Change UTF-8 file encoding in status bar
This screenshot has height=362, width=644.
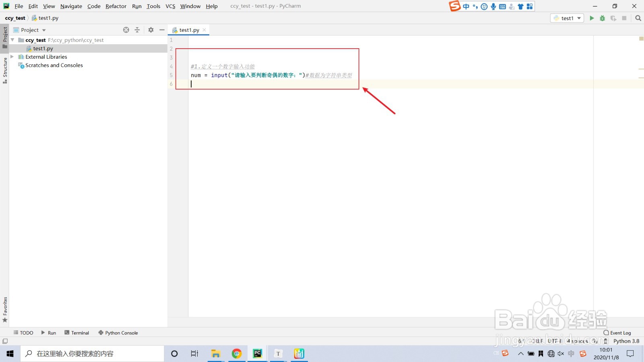[x=555, y=341]
